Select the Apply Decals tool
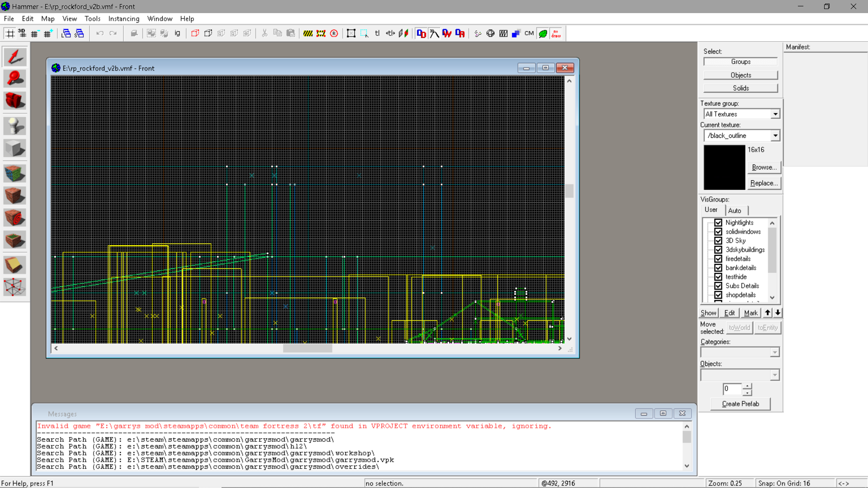The image size is (868, 488). [15, 218]
